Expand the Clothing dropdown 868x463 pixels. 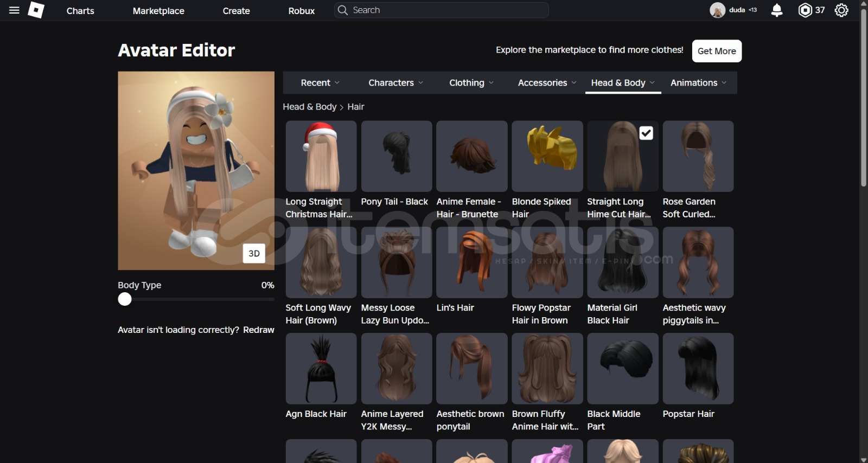click(x=471, y=82)
